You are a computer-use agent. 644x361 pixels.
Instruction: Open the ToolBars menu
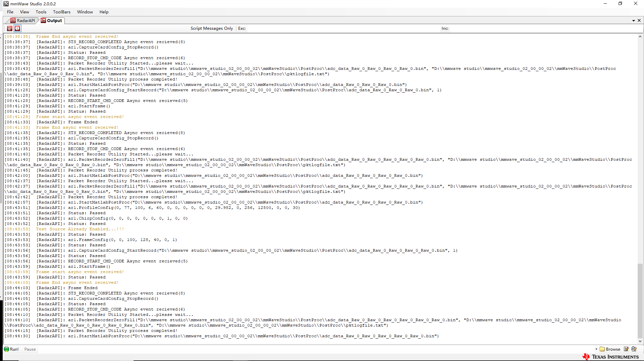[x=62, y=12]
